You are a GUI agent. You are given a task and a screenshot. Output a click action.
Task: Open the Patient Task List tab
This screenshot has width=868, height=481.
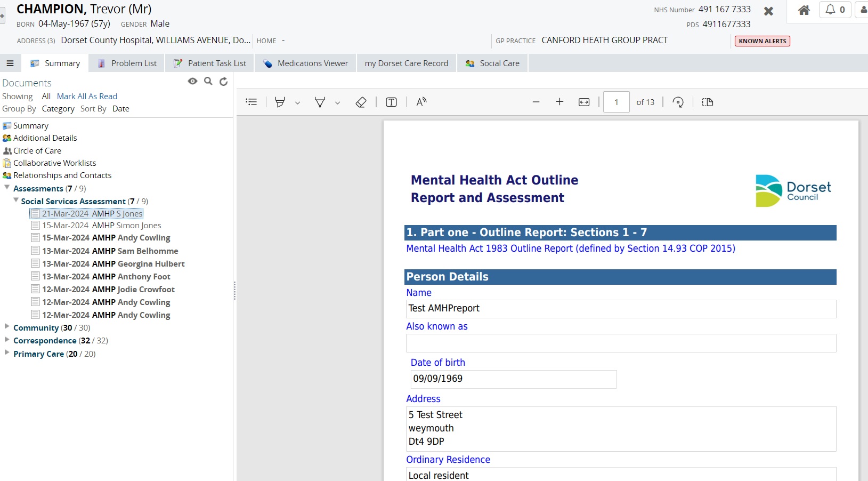[209, 63]
